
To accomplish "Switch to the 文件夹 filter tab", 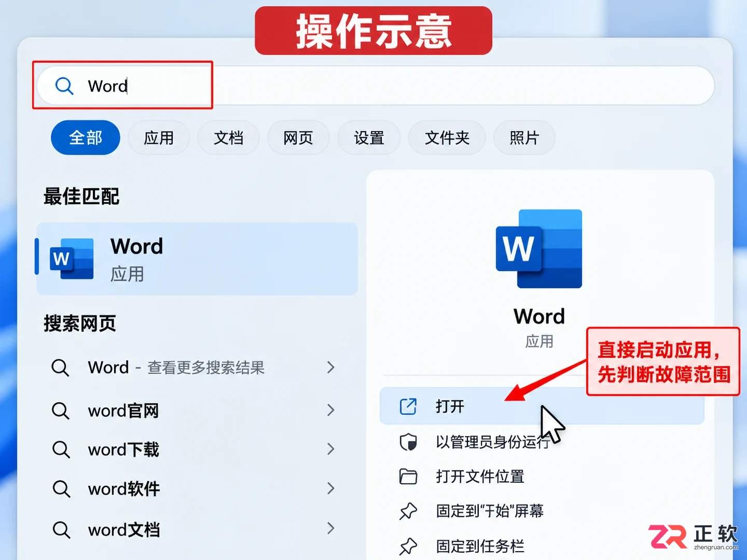I will [447, 138].
